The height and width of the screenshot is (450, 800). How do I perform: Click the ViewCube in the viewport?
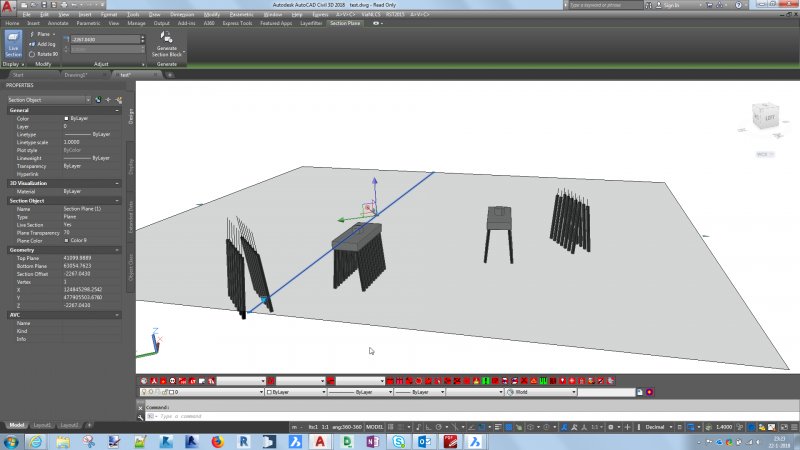[x=764, y=117]
